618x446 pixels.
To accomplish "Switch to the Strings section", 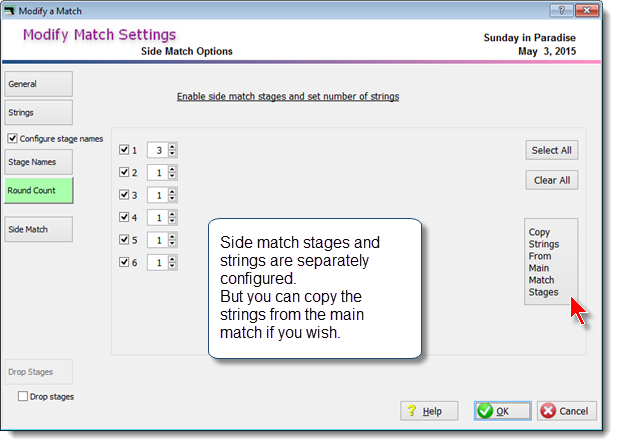I will click(39, 112).
